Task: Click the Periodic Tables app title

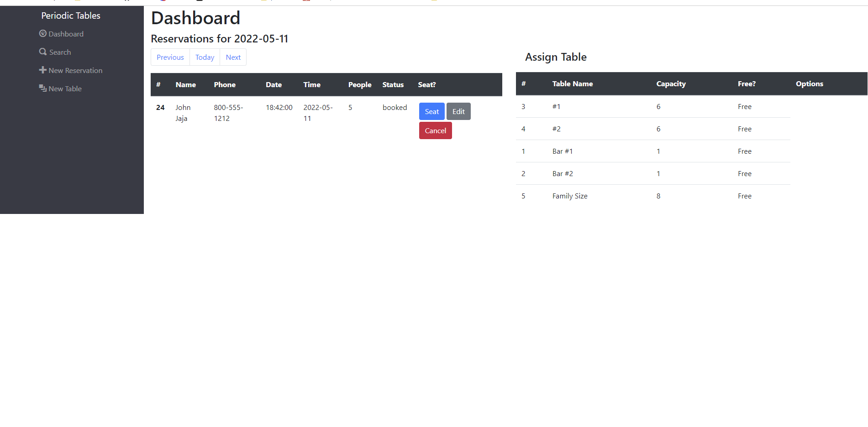Action: 71,15
